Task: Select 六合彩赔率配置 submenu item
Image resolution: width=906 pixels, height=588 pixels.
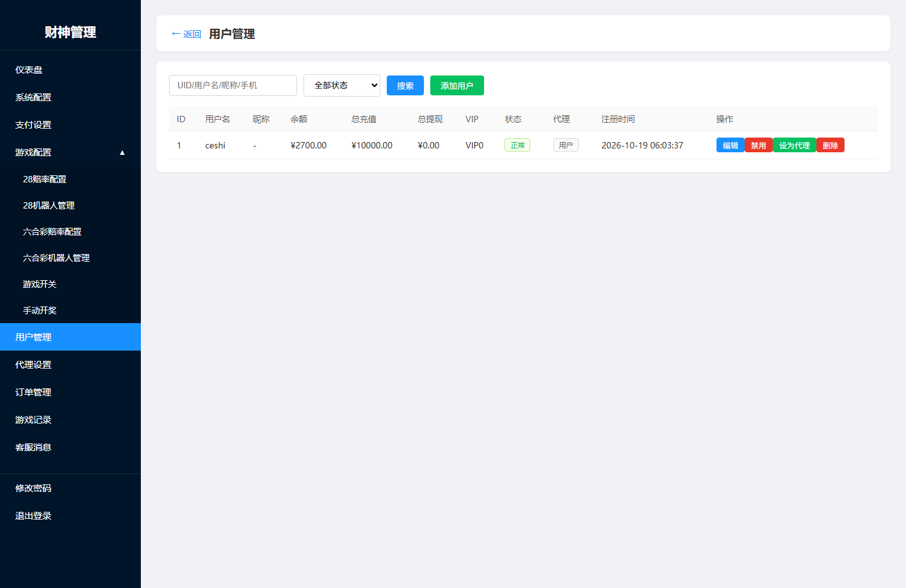Action: click(x=70, y=232)
